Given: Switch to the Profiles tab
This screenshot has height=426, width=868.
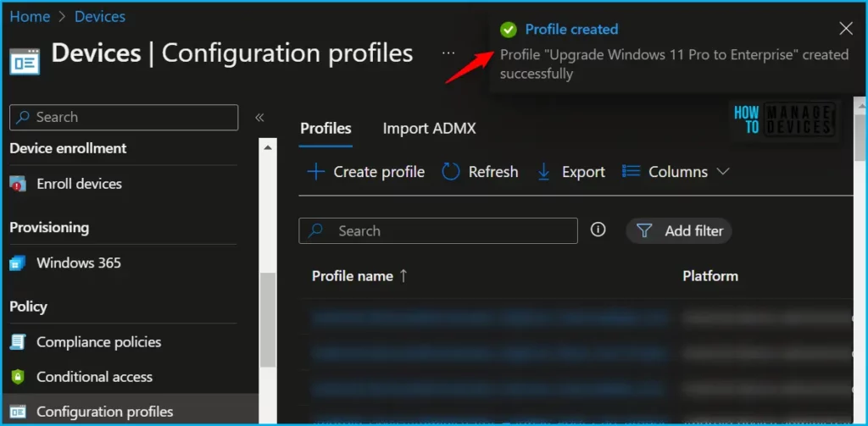Looking at the screenshot, I should pyautogui.click(x=325, y=129).
